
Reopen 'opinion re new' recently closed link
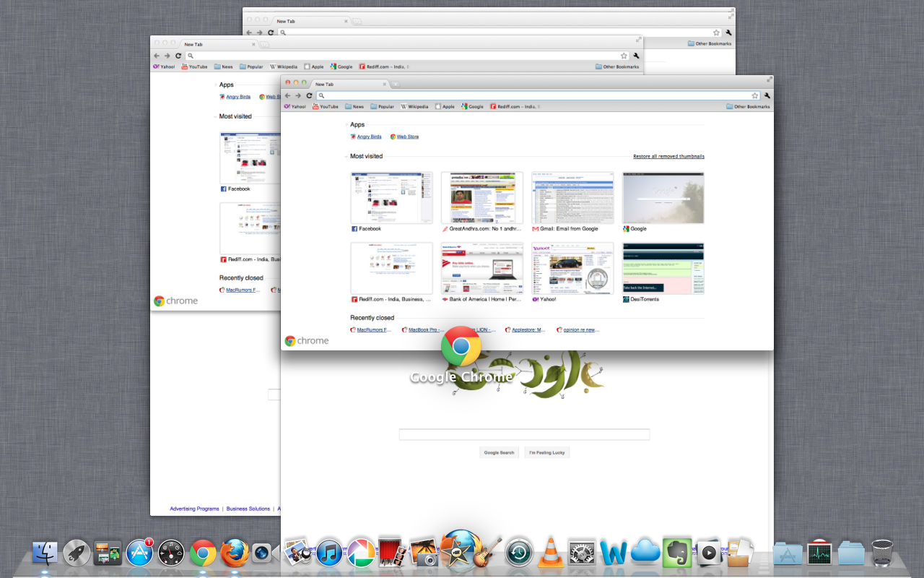[577, 329]
